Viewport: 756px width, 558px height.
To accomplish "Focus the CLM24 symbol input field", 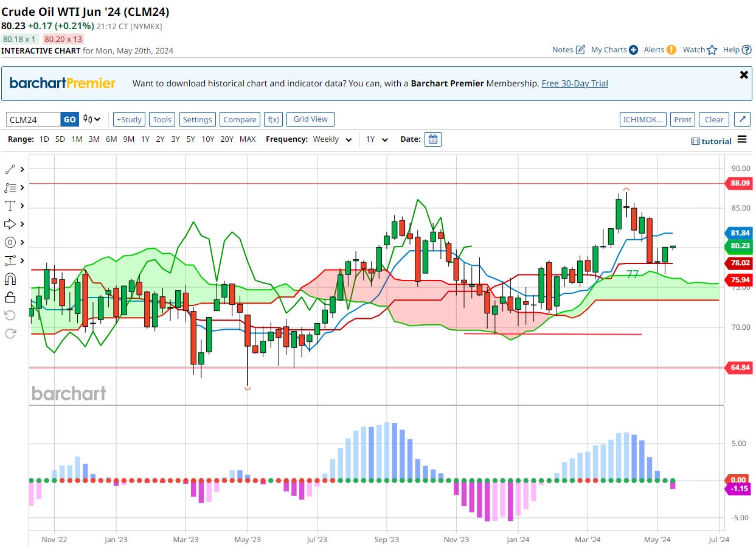I will (x=33, y=119).
